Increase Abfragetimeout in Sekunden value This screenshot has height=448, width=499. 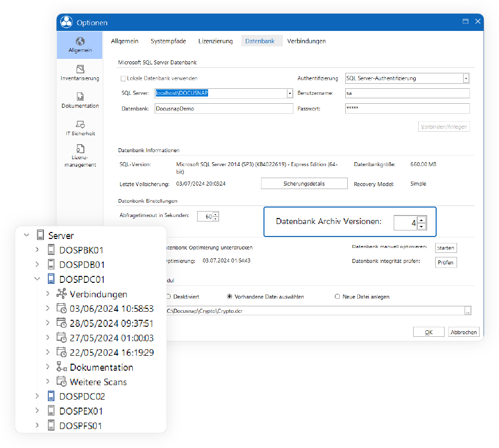pos(216,214)
